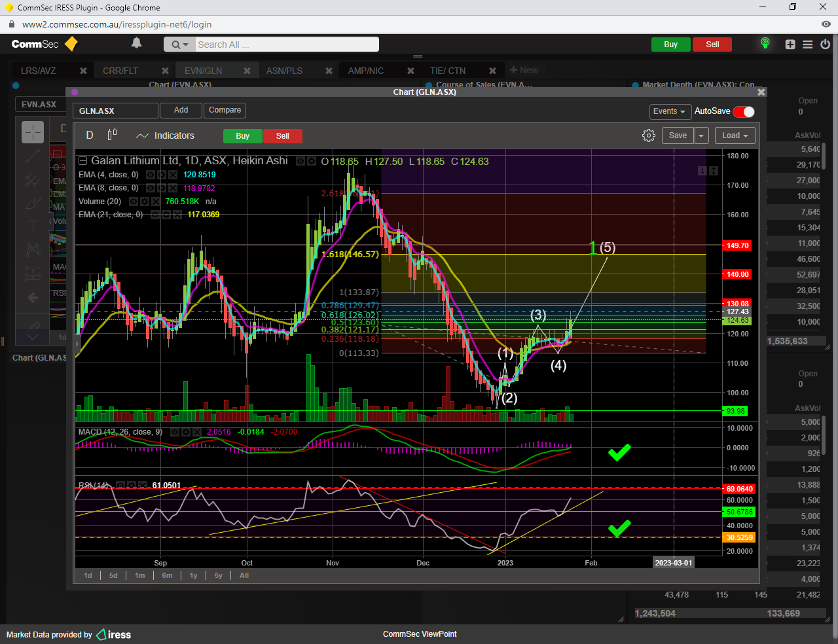The width and height of the screenshot is (838, 644).
Task: Switch to the AMP/NIC tab
Action: pos(366,71)
